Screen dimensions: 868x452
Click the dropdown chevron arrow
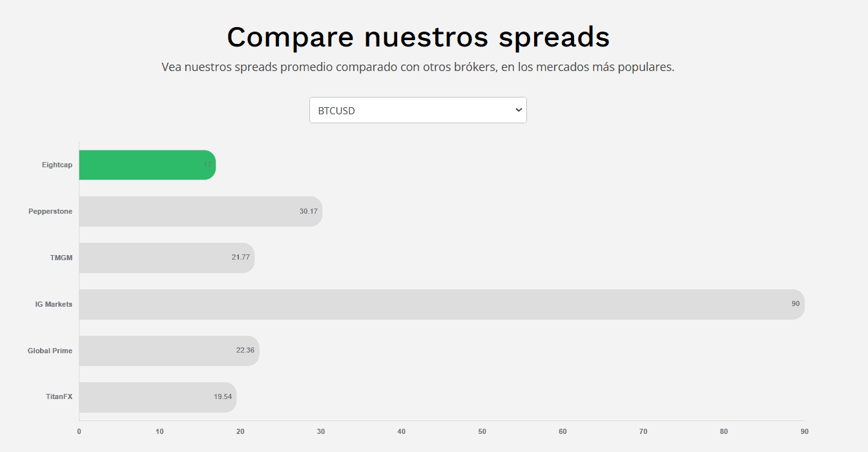tap(518, 110)
